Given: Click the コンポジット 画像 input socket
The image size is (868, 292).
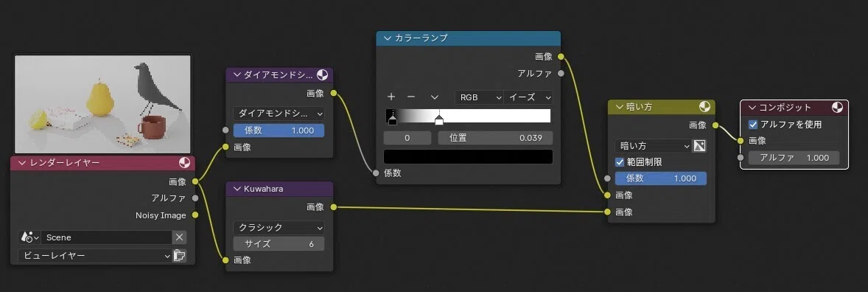Looking at the screenshot, I should (x=741, y=141).
